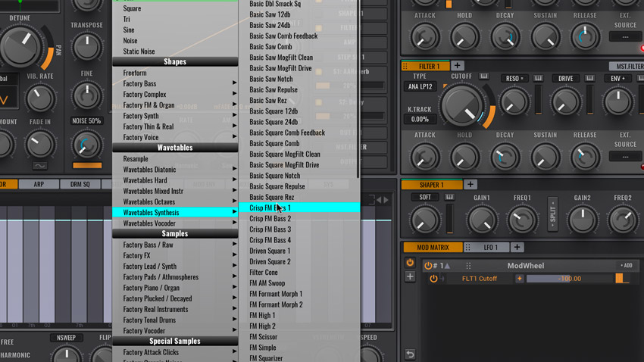
Task: Click the meter icon next to RESO
Action: 538,79
